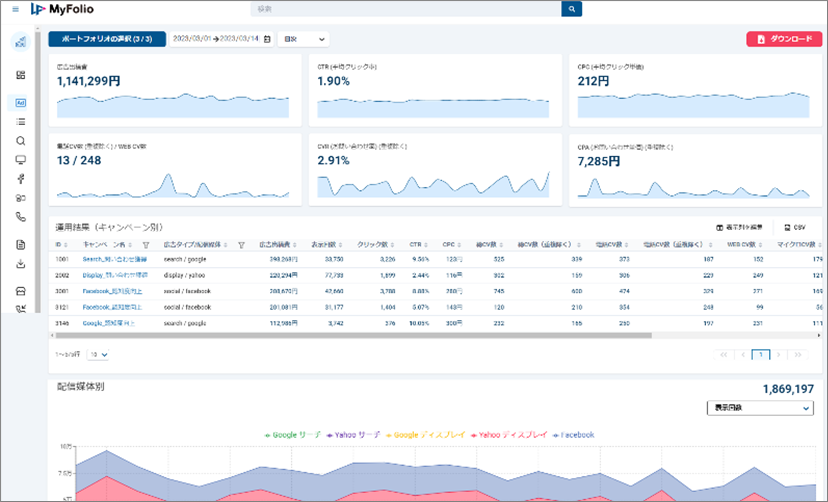Open the monitor icon in sidebar
The height and width of the screenshot is (502, 828).
[21, 160]
